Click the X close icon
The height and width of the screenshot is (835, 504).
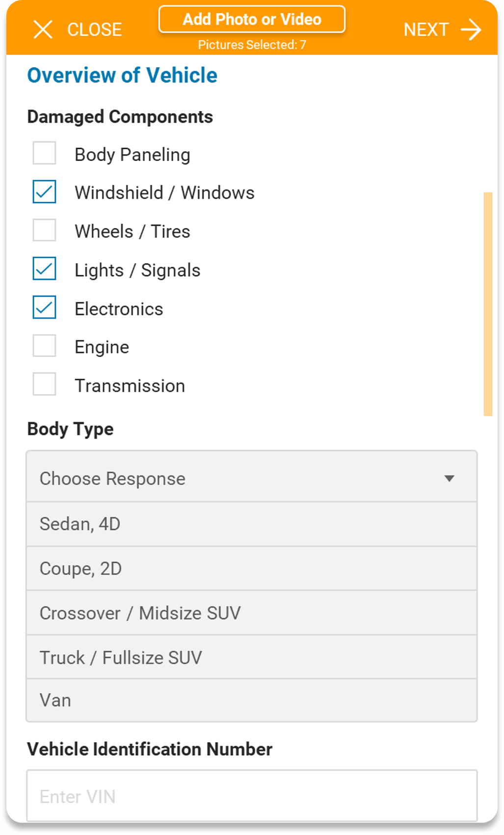(43, 29)
